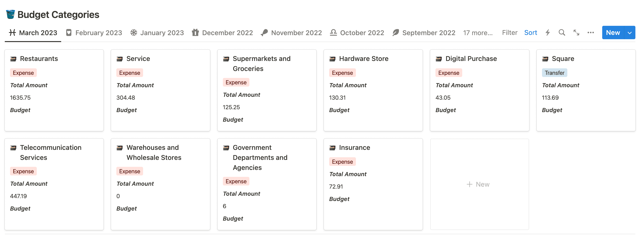Select the December 2022 view tab
Screen dimensions: 644x239
point(222,33)
